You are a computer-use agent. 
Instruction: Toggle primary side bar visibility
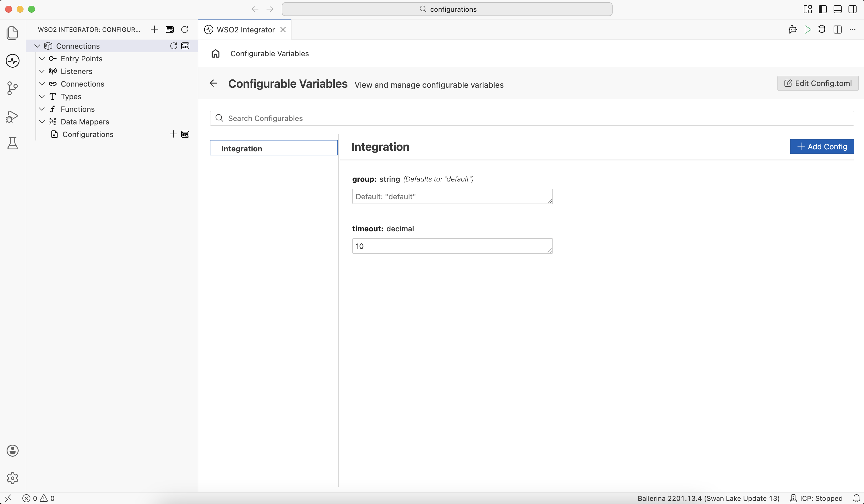coord(822,9)
